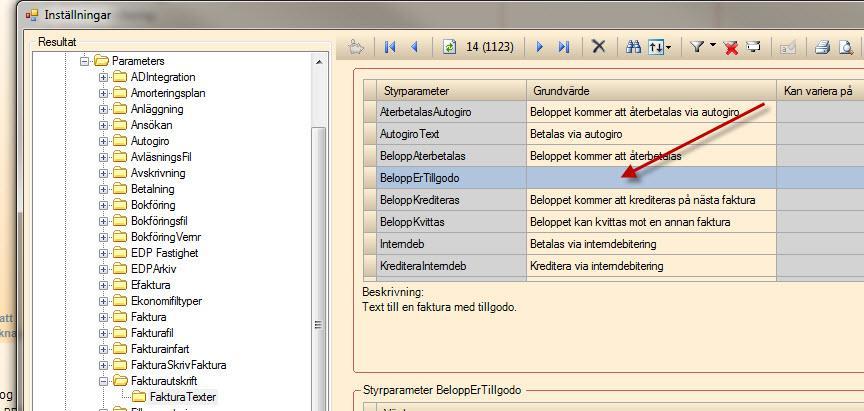The image size is (864, 411).
Task: Select the AterbetalasAutogiro parameter cell
Action: click(x=451, y=112)
